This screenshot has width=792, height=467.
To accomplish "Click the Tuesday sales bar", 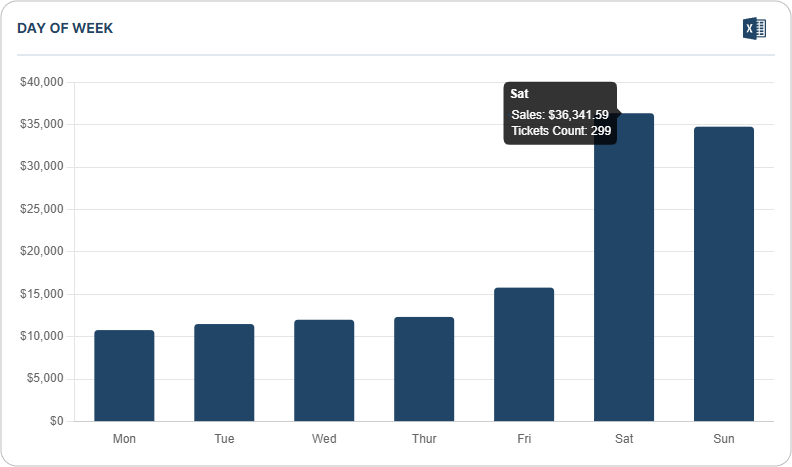I will click(224, 372).
